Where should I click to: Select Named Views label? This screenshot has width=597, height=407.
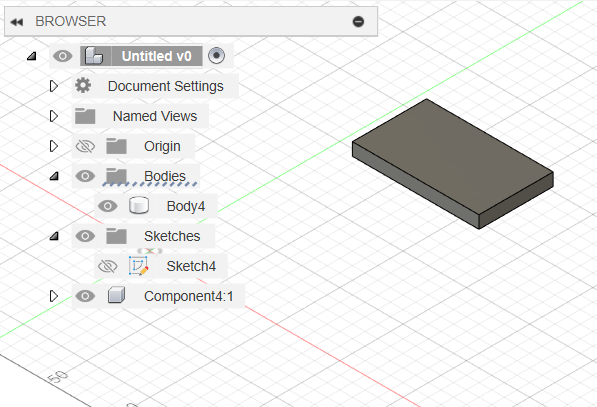[x=155, y=116]
